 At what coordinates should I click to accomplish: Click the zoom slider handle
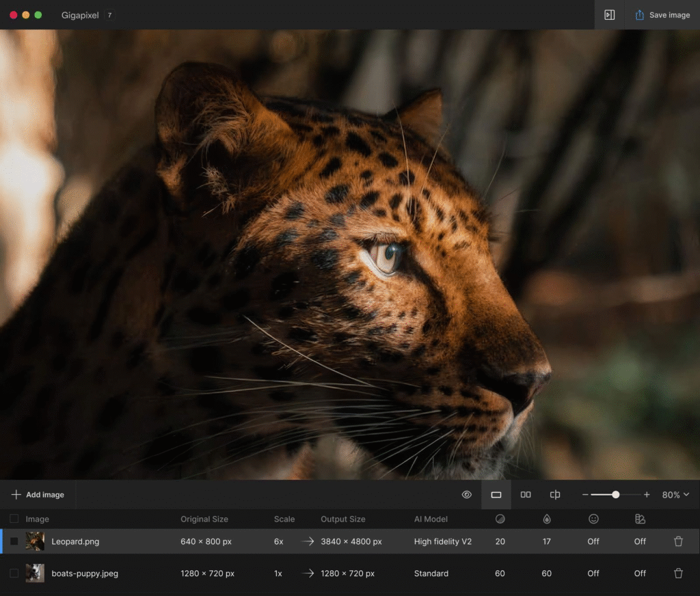tap(616, 495)
